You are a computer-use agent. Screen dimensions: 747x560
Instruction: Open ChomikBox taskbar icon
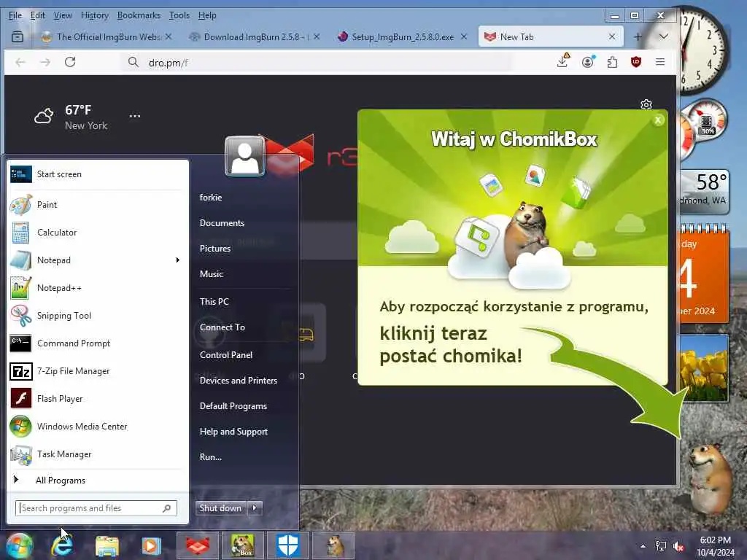[242, 545]
